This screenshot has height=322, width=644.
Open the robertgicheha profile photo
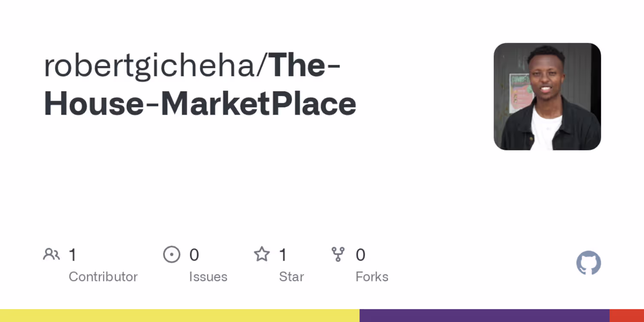[547, 97]
